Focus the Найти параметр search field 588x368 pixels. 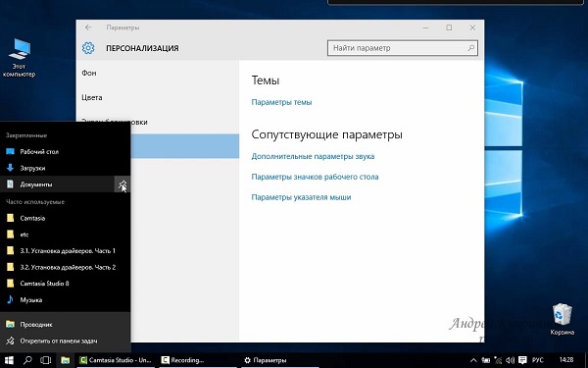pos(403,48)
